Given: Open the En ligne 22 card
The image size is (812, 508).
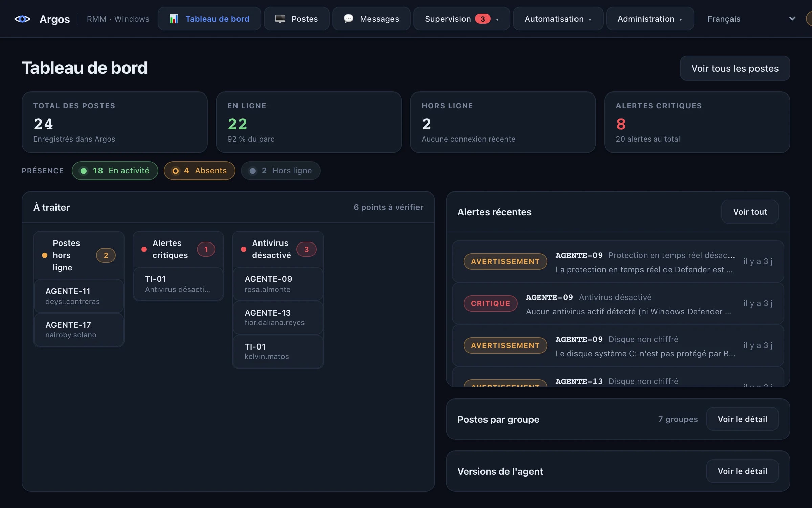Looking at the screenshot, I should pyautogui.click(x=309, y=122).
